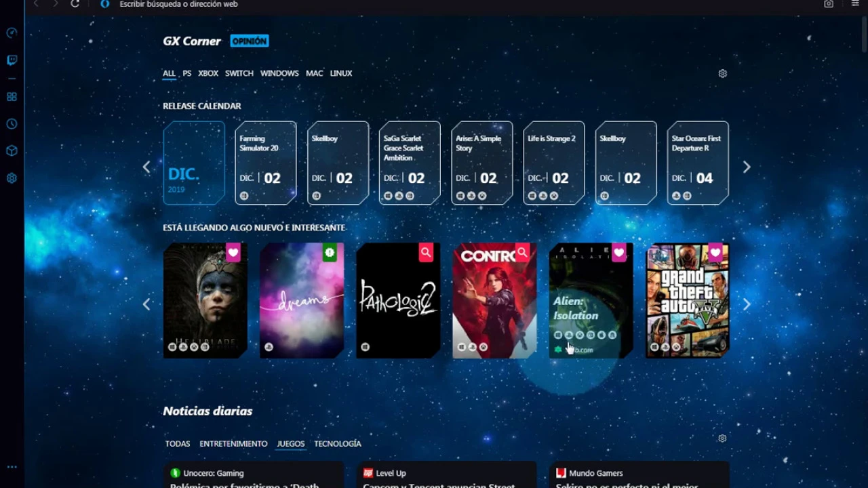
Task: Open GX Control in the sidebar
Action: point(12,33)
